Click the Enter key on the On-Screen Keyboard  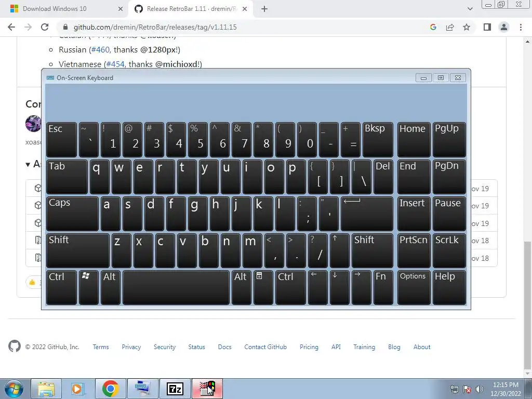(x=367, y=214)
